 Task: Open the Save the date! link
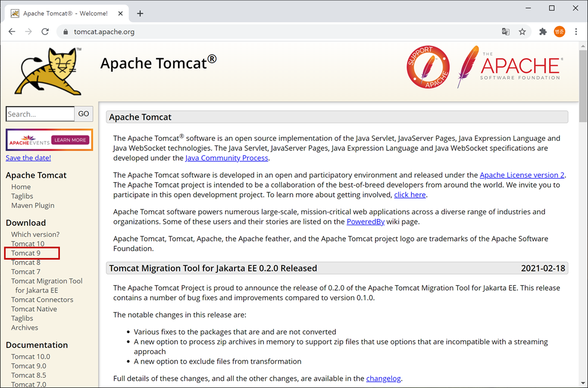coord(28,158)
